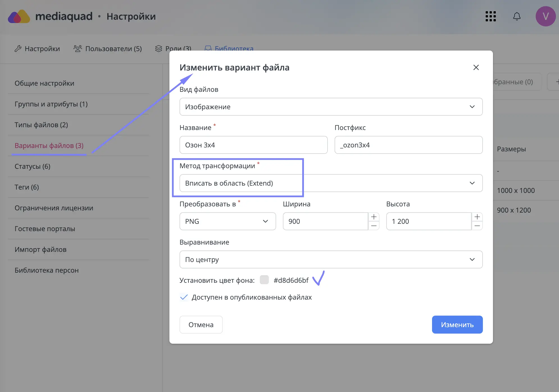559x392 pixels.
Task: Open Теги (6) section
Action: [78, 187]
